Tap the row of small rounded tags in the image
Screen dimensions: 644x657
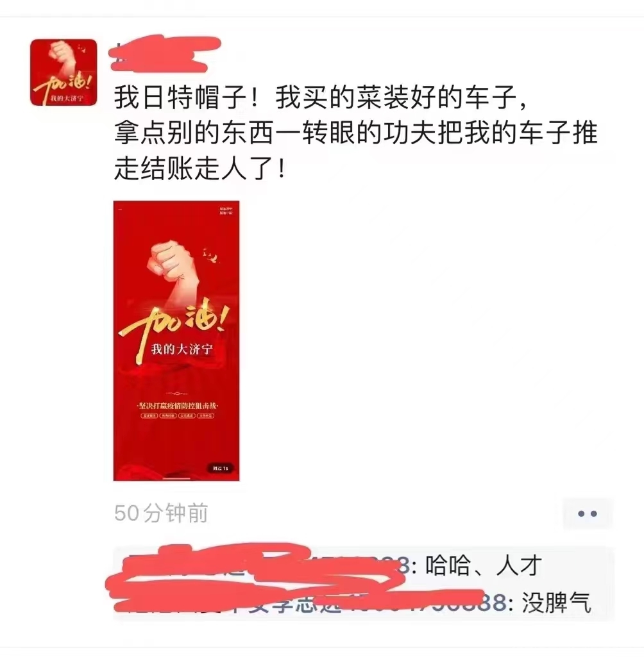pyautogui.click(x=177, y=415)
